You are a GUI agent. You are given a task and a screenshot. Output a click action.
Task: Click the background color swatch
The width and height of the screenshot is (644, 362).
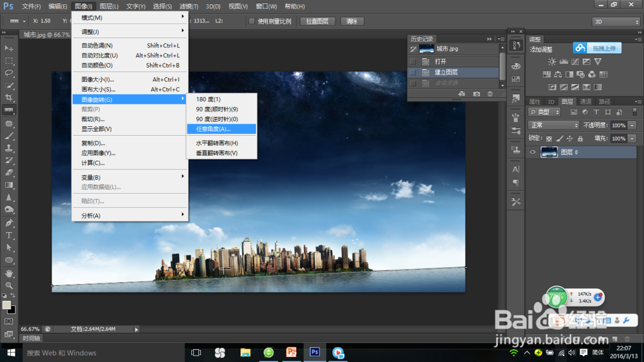point(13,310)
